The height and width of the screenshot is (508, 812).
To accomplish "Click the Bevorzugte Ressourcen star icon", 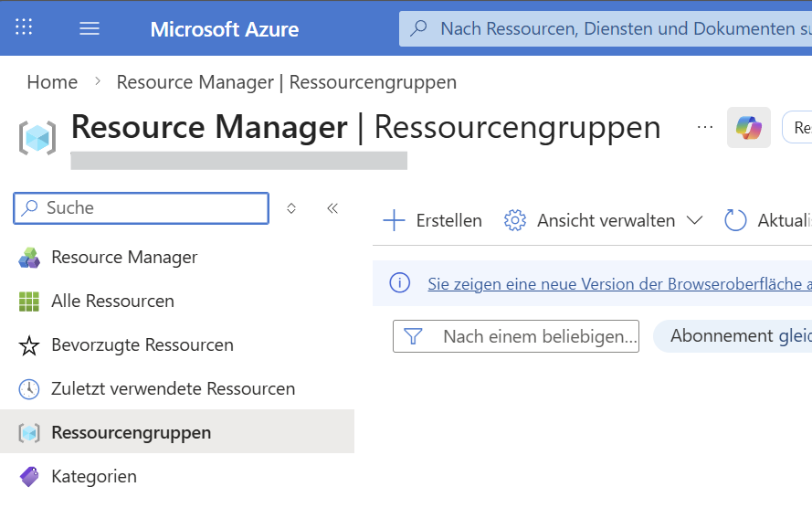I will (x=29, y=345).
